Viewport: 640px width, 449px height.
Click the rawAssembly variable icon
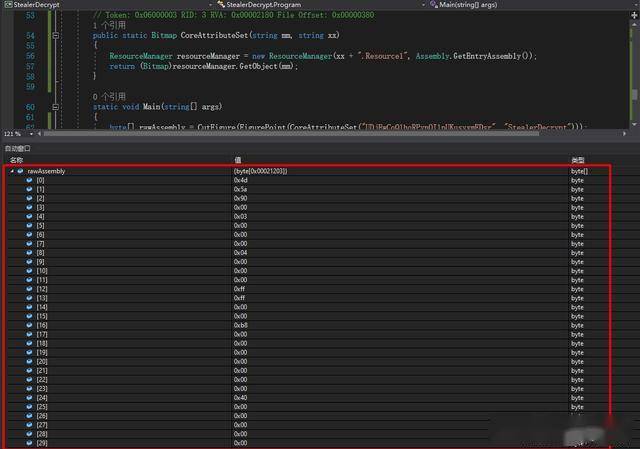click(x=20, y=172)
